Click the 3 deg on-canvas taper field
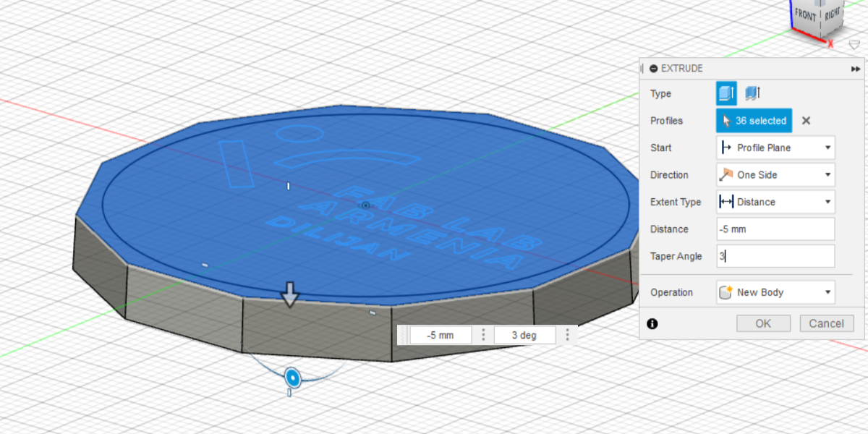The image size is (868, 434). 524,335
